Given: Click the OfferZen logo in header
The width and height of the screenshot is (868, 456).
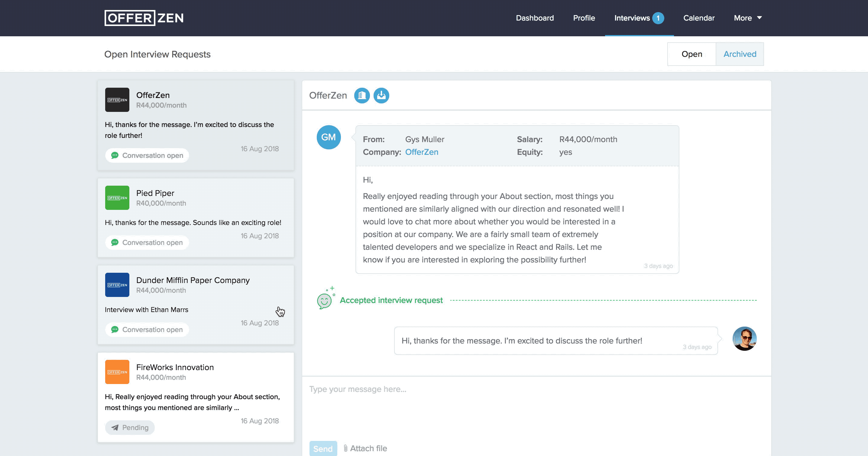Looking at the screenshot, I should pyautogui.click(x=144, y=18).
